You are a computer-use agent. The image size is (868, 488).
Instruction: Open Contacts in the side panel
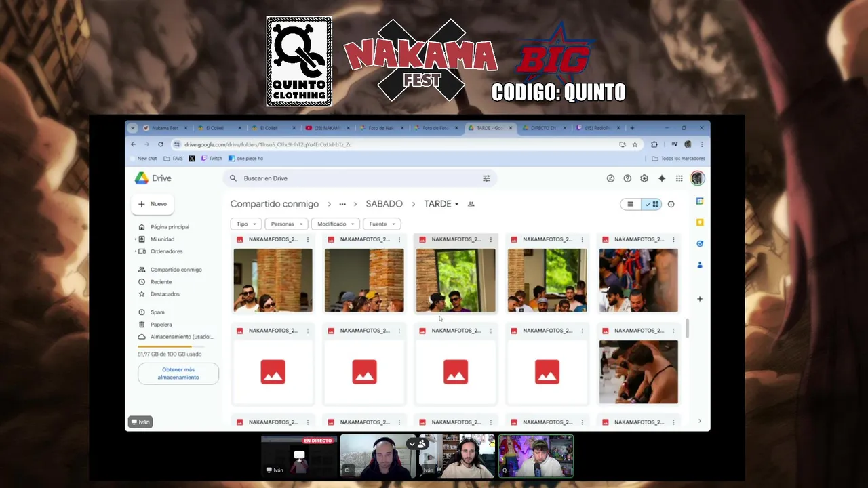tap(700, 264)
